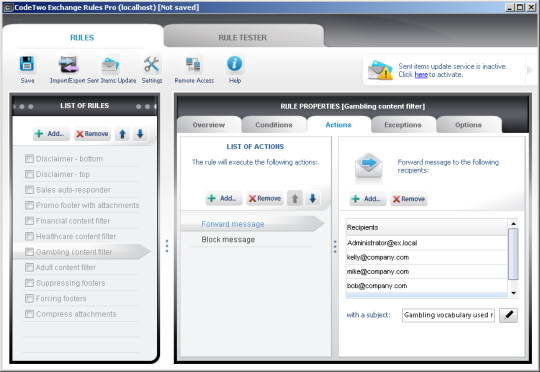This screenshot has height=372, width=540.
Task: Toggle Adult content filter checkbox
Action: coord(29,267)
